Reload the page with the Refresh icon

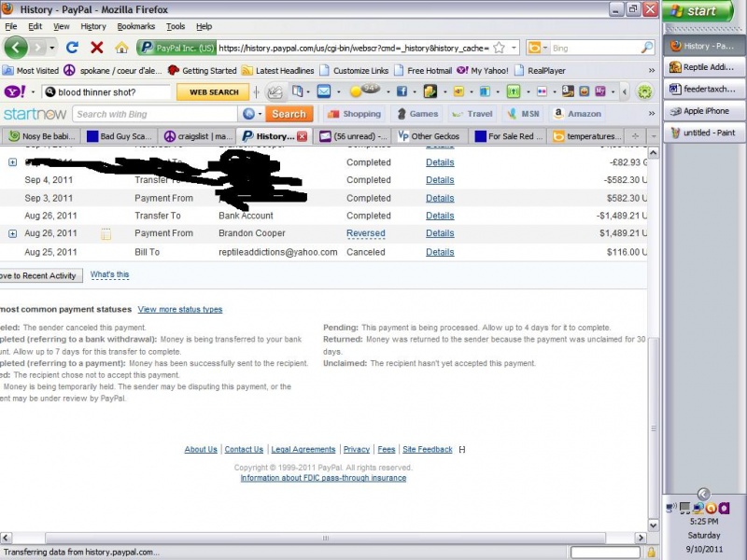[x=72, y=48]
